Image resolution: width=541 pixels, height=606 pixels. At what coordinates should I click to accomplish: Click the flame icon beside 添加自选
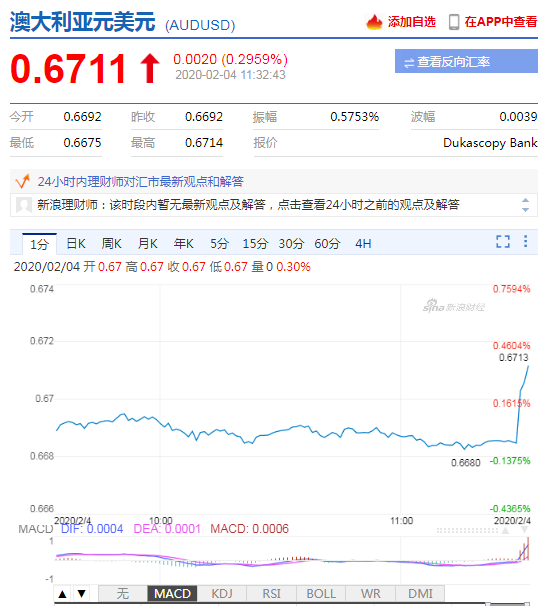[374, 22]
